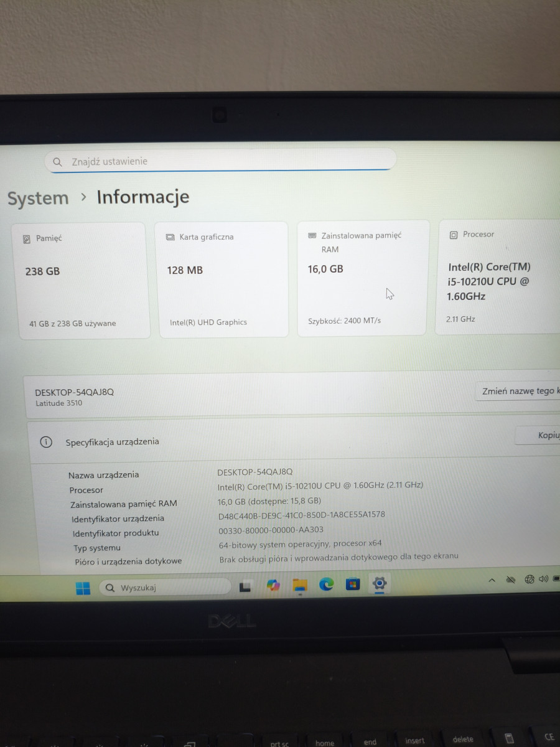This screenshot has width=560, height=747.
Task: Open Task View from the taskbar
Action: pos(245,586)
